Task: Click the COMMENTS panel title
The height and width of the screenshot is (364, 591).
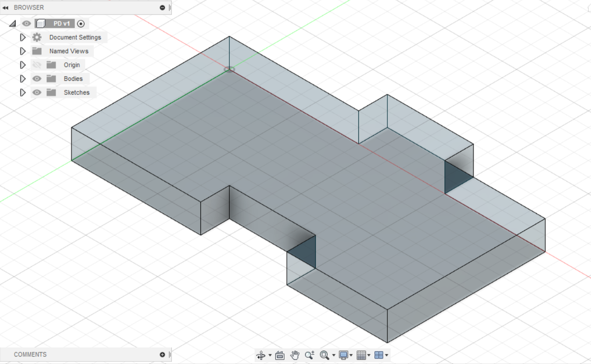Action: [x=30, y=355]
